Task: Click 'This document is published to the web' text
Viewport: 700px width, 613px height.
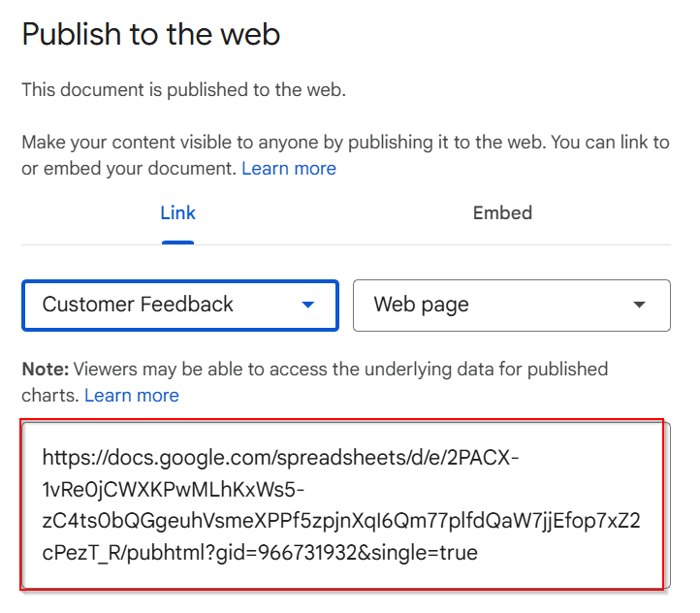Action: click(x=183, y=90)
